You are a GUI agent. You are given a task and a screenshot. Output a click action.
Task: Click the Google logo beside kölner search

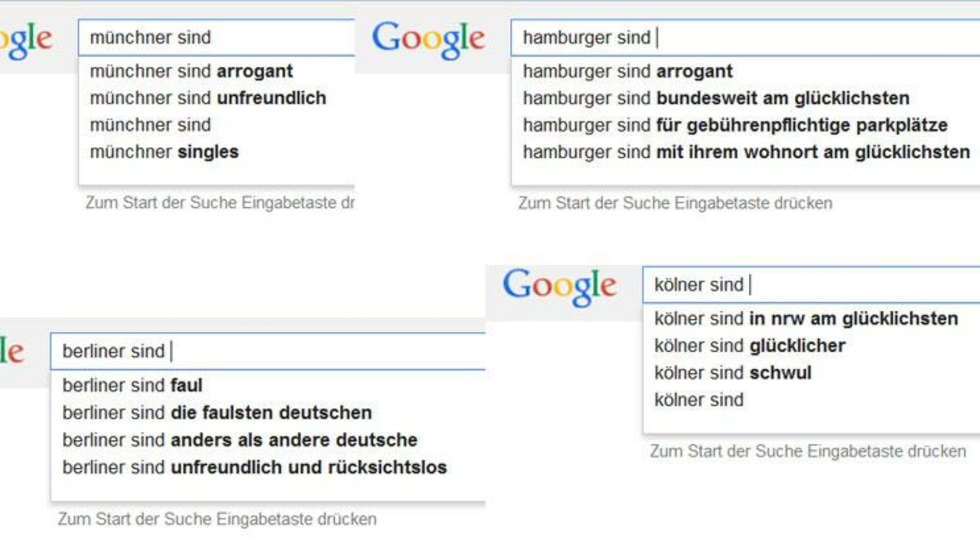pos(560,287)
